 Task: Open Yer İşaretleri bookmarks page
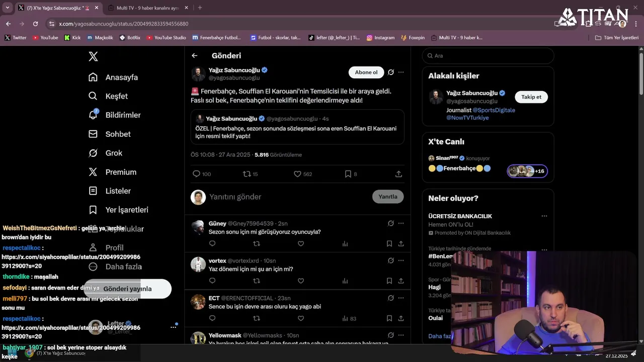(118, 210)
